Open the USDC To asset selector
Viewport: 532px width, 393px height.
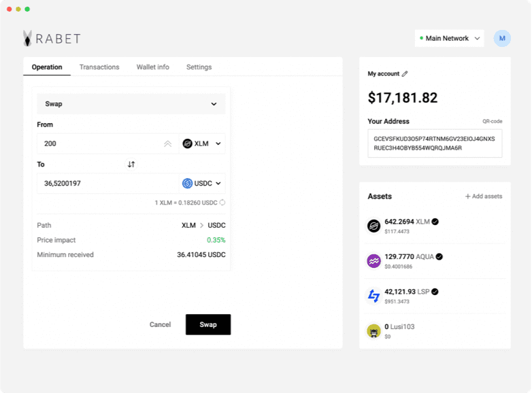coord(202,184)
